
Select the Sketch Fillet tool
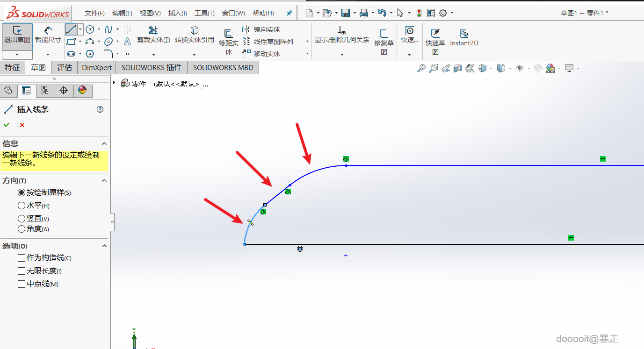tap(109, 54)
